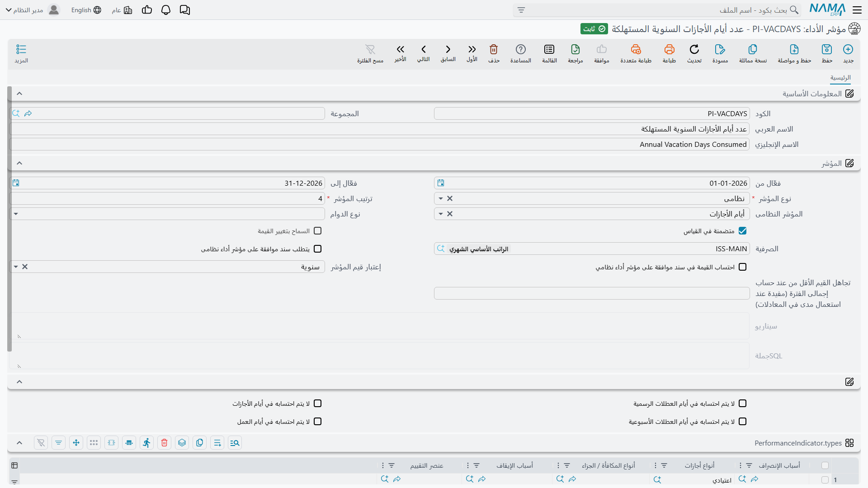Screen dimensions: 868x488
Task: Click the جديد (New) toolbar icon
Action: point(848,49)
